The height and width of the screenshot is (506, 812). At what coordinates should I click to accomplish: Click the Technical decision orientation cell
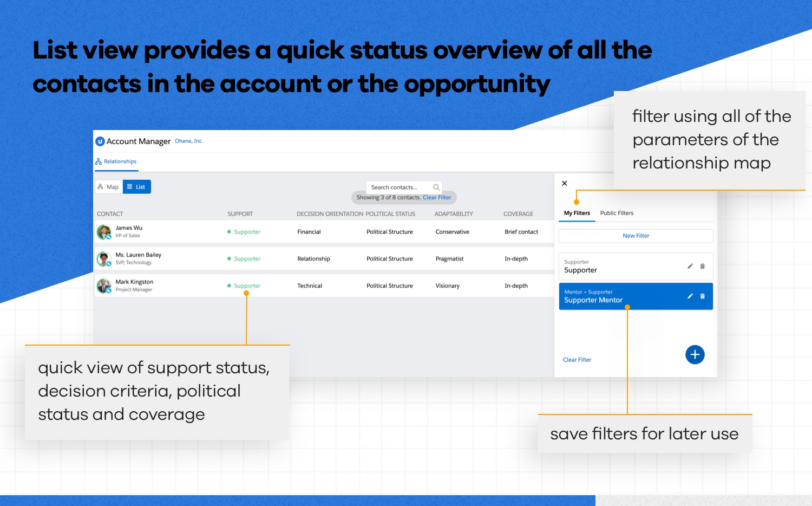pyautogui.click(x=310, y=286)
